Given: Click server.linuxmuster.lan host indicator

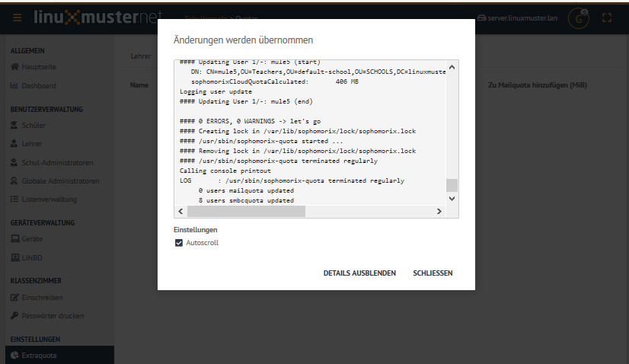Looking at the screenshot, I should (x=517, y=18).
